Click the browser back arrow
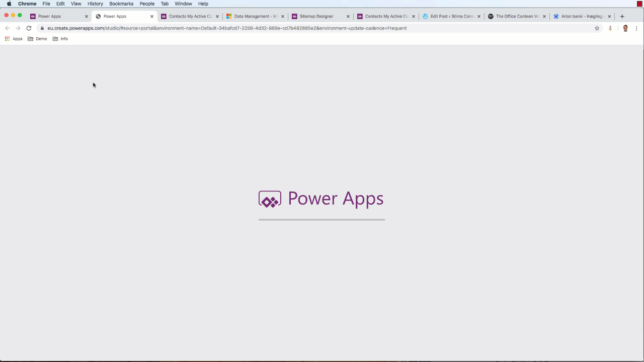 pos(7,28)
